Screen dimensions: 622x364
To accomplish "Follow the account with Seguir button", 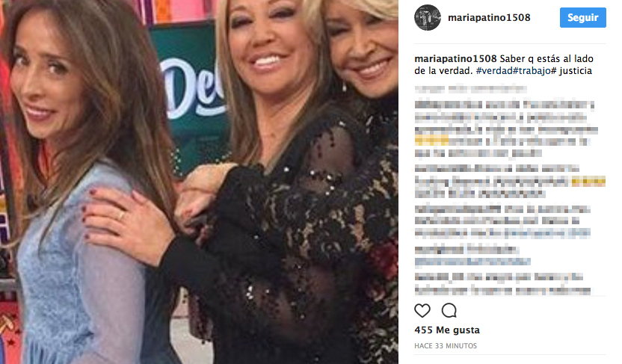I will [x=582, y=17].
